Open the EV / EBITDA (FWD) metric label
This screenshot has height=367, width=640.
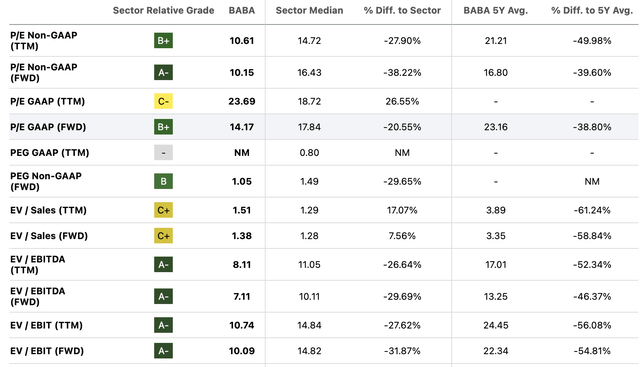(38, 296)
